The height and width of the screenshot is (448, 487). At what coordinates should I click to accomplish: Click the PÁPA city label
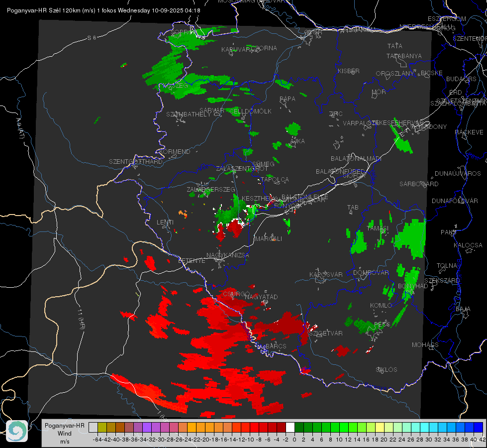(x=288, y=99)
